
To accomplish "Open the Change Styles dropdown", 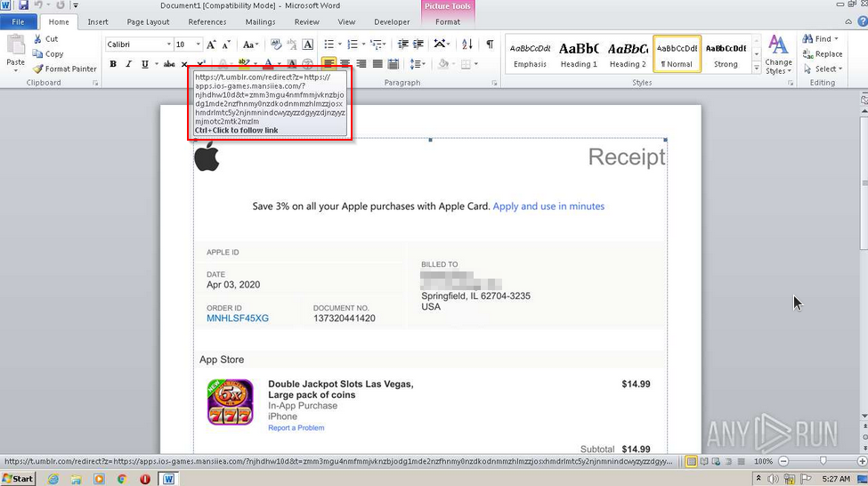I will pyautogui.click(x=778, y=53).
